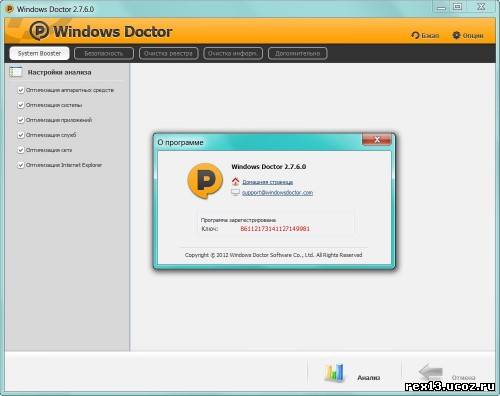500x396 pixels.
Task: Open the Очистка информ. tab
Action: click(233, 53)
